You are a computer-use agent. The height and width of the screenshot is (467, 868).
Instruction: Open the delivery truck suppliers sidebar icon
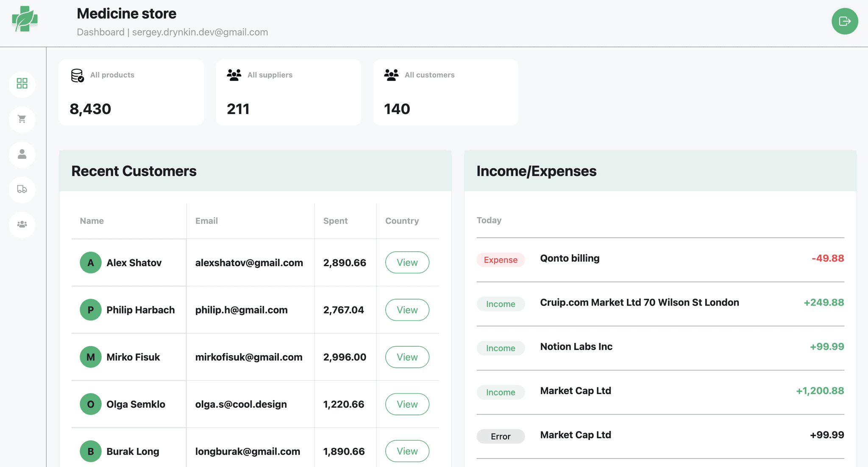coord(22,189)
